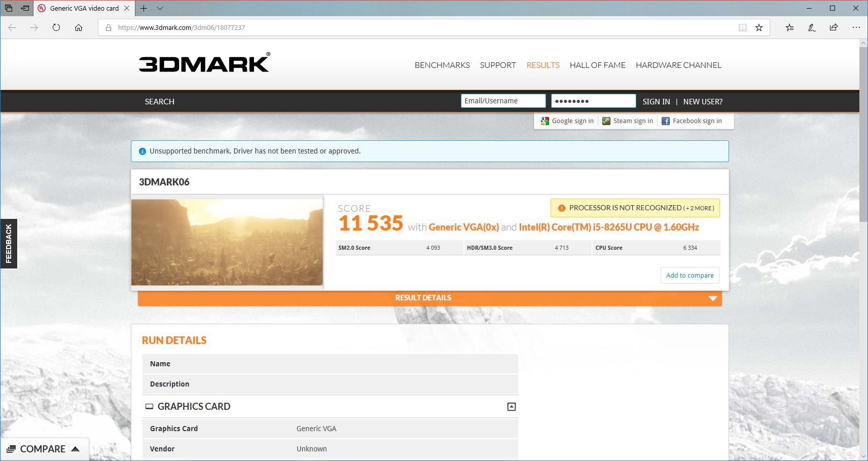The width and height of the screenshot is (868, 461).
Task: Open the favorites hub icon
Action: 789,27
